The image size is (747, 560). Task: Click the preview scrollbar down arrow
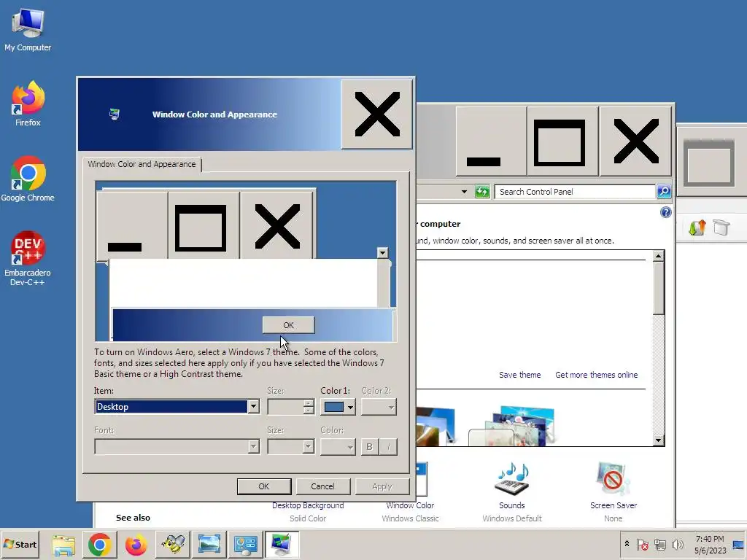[x=382, y=252]
